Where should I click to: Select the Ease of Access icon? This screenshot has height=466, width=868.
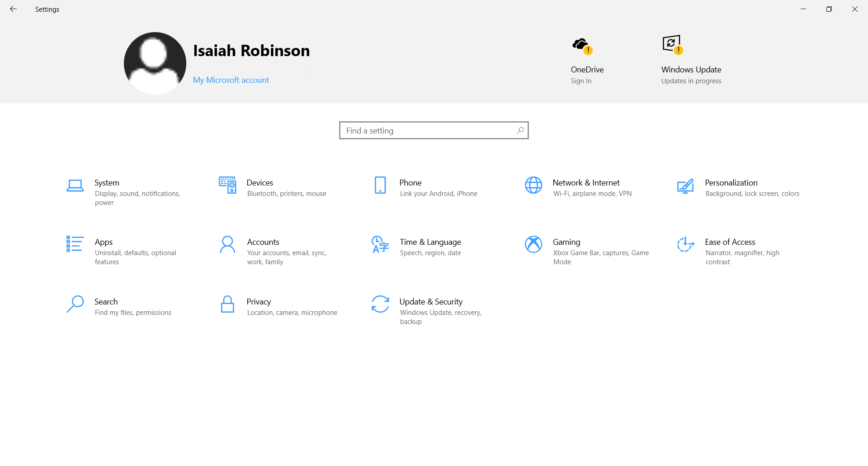pyautogui.click(x=685, y=244)
